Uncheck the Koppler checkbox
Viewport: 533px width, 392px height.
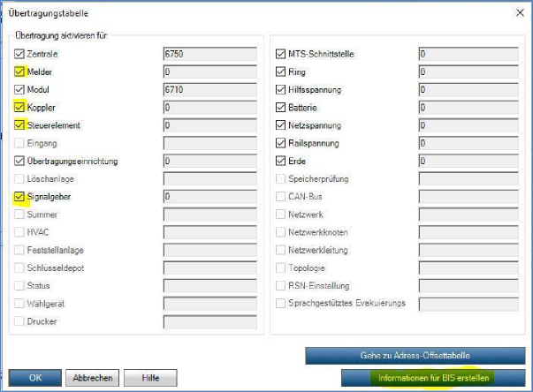(x=19, y=107)
